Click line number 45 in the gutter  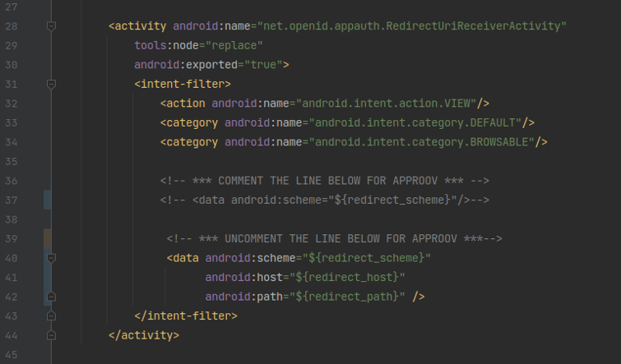pos(11,355)
